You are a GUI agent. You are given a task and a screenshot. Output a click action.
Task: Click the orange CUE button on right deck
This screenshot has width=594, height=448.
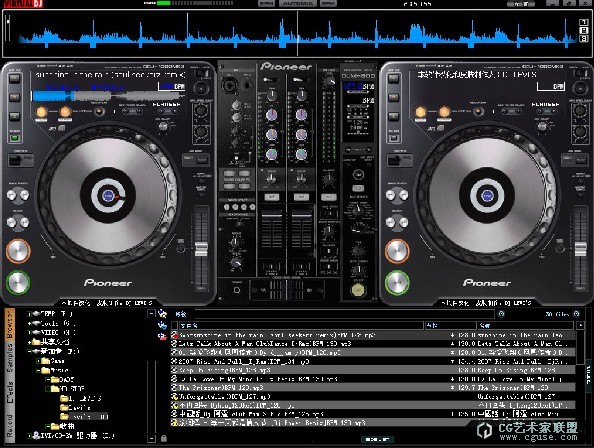397,251
